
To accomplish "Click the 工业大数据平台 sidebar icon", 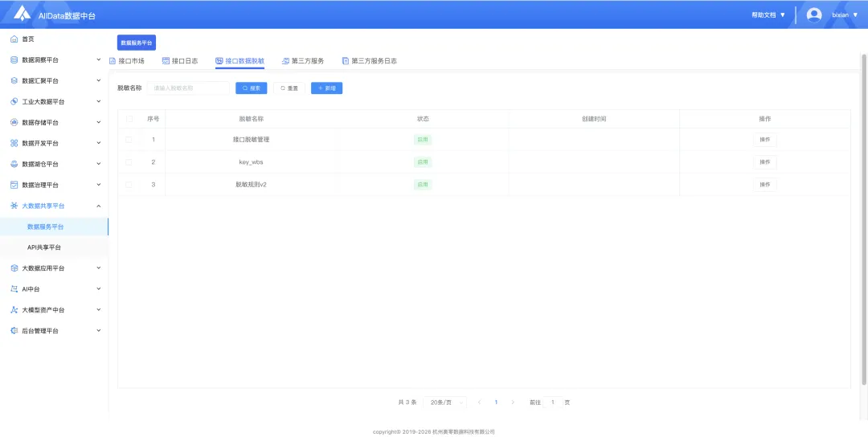I will tap(14, 102).
